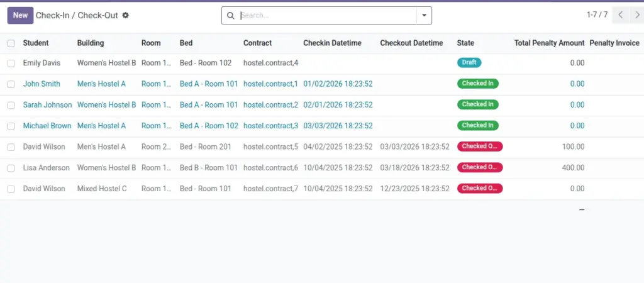
Task: Sort by the Student column header
Action: [36, 43]
